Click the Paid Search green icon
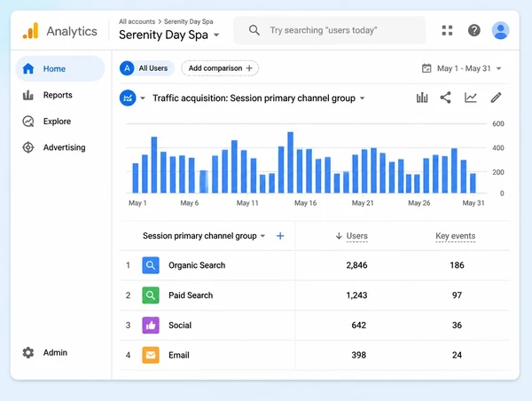532x401 pixels. click(x=151, y=295)
